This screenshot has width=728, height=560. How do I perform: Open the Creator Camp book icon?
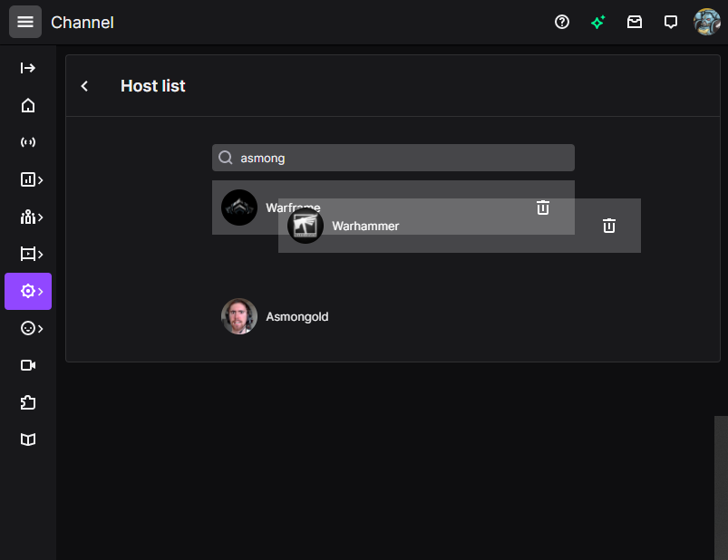28,439
